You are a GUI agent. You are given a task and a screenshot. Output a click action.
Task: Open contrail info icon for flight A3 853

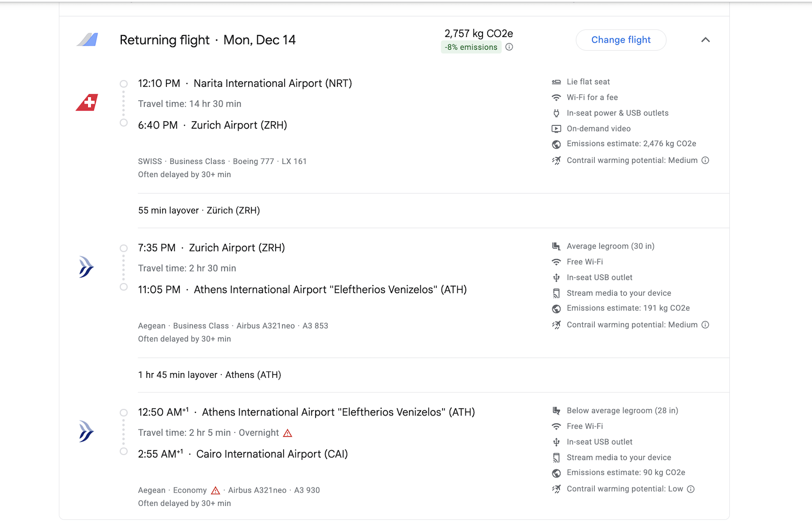pos(705,325)
